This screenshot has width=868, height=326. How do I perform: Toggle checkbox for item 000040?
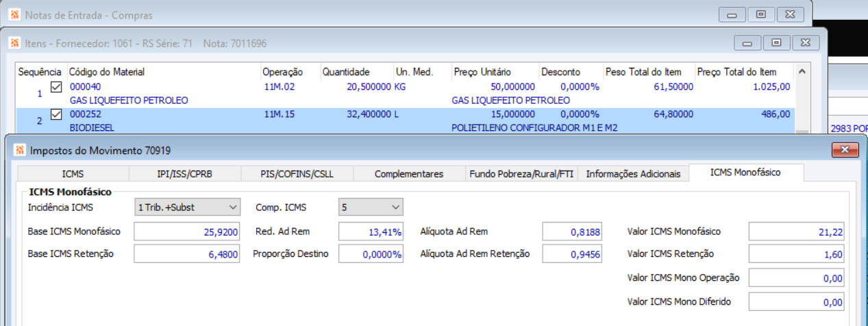56,87
